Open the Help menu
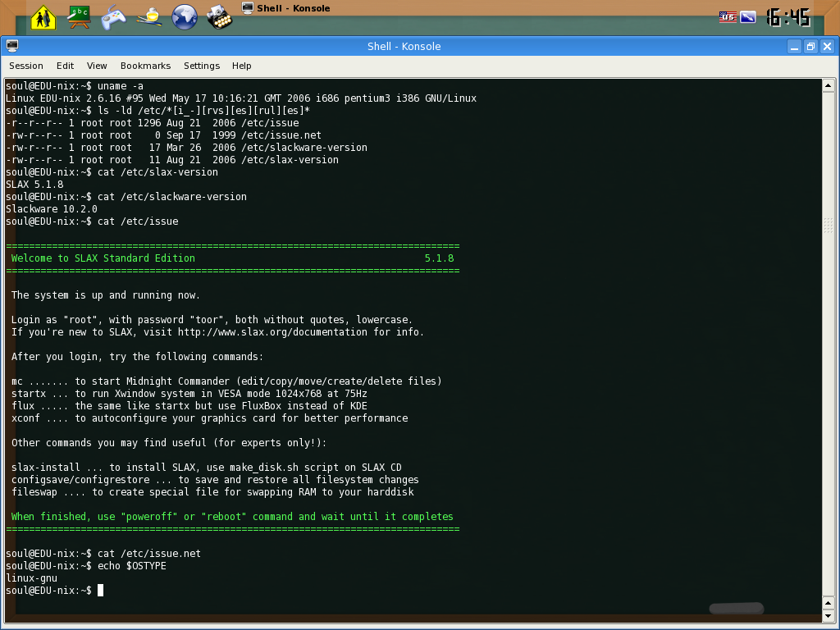840x630 pixels. (x=241, y=66)
